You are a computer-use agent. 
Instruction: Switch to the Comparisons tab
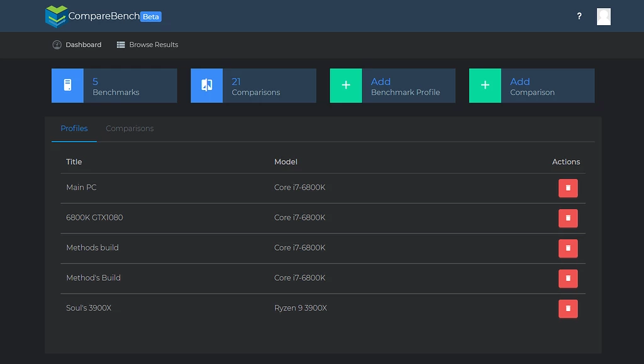tap(130, 128)
